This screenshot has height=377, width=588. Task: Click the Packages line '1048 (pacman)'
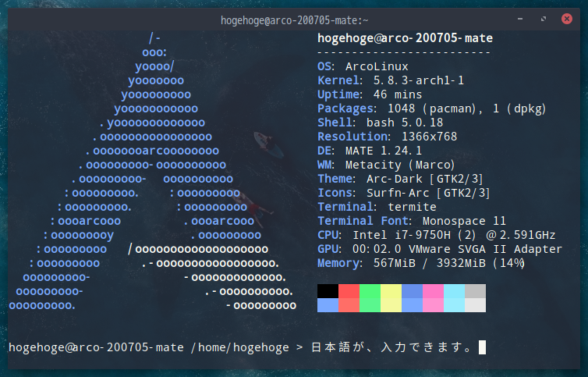coord(431,108)
